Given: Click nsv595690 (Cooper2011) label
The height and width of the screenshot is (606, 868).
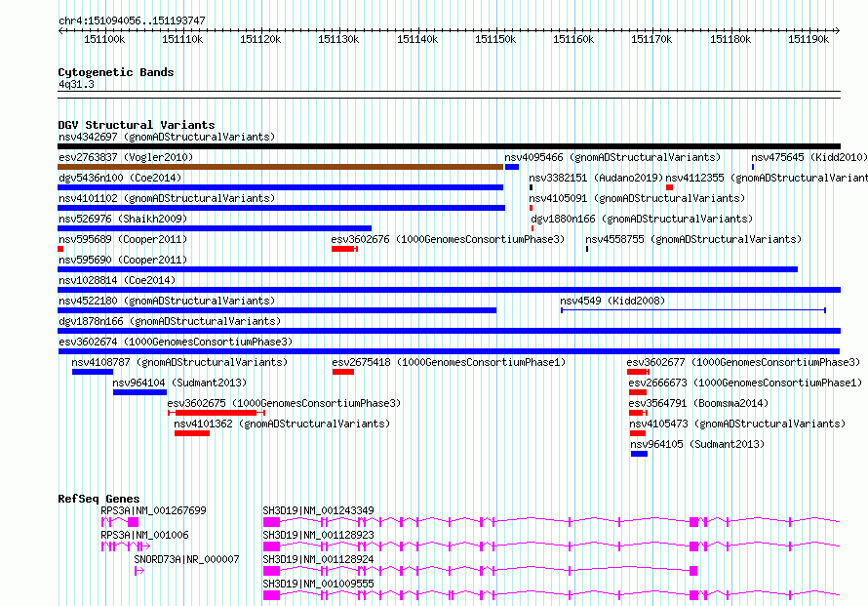Looking at the screenshot, I should click(x=123, y=260).
